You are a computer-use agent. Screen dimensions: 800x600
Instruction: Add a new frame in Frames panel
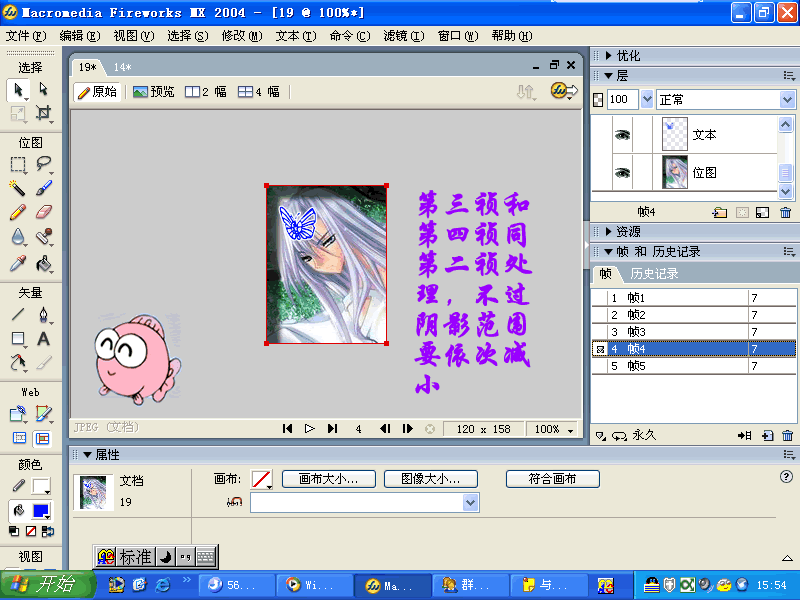click(x=767, y=435)
